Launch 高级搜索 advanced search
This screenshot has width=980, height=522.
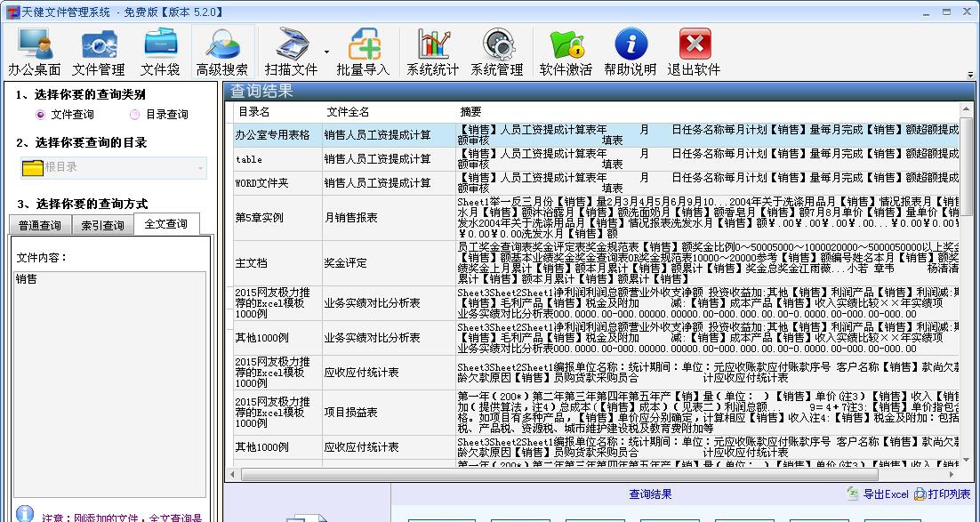click(222, 49)
